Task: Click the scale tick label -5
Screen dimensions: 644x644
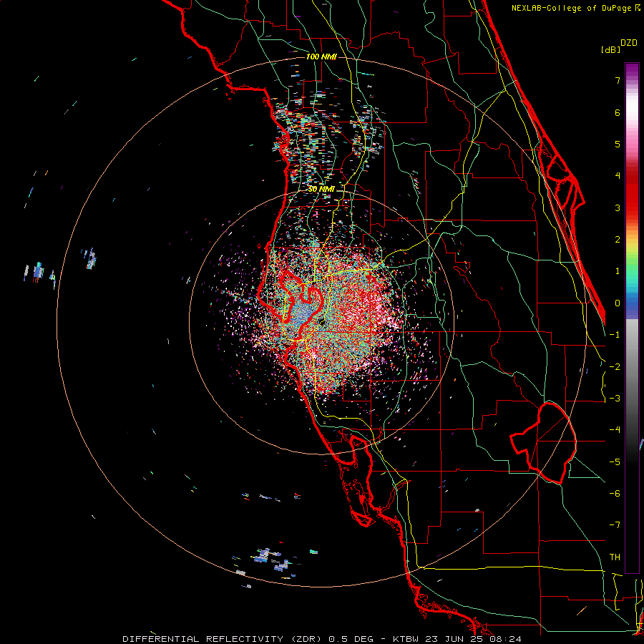Action: [x=615, y=462]
